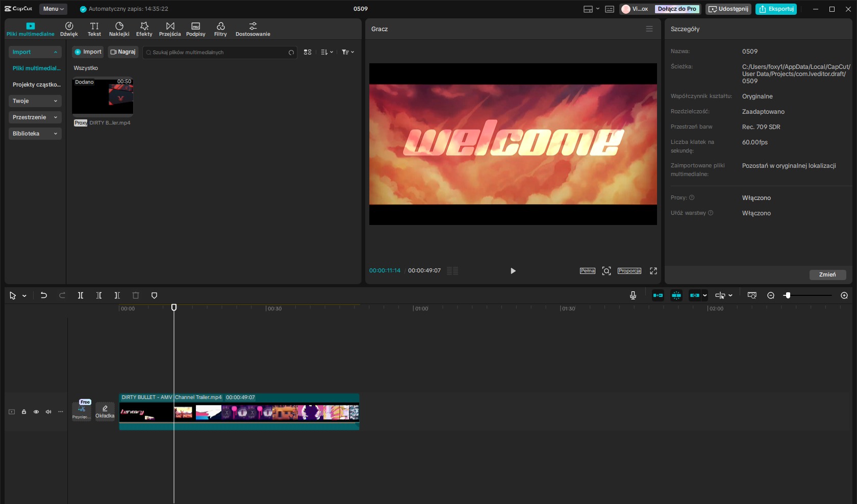Zoom in on the timeline with the magnifier plus
The image size is (857, 504).
tap(844, 295)
